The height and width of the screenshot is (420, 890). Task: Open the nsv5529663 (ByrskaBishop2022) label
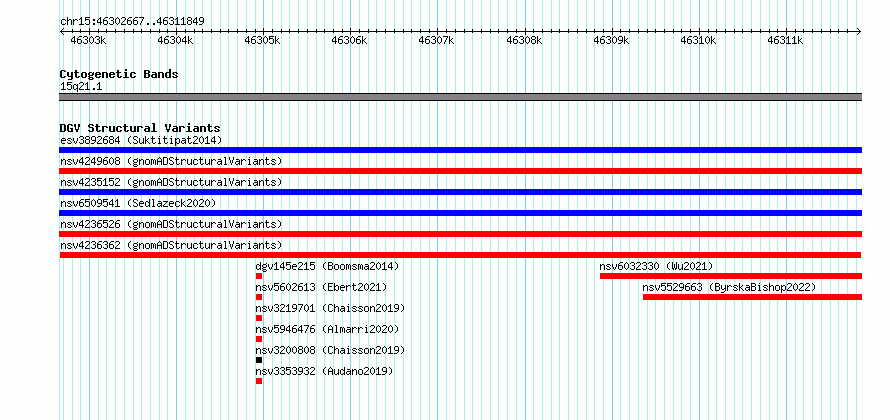tap(729, 287)
